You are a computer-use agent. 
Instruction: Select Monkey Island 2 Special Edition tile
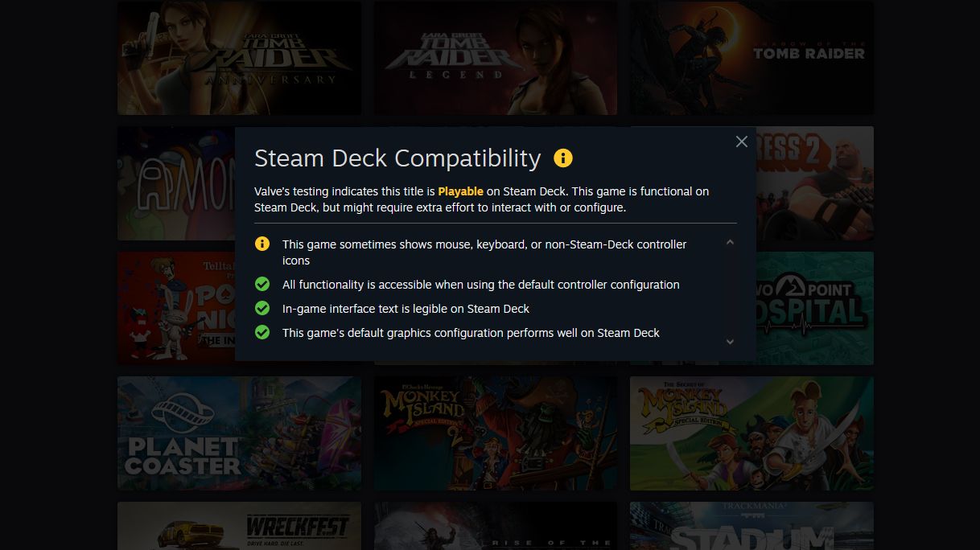pos(496,433)
